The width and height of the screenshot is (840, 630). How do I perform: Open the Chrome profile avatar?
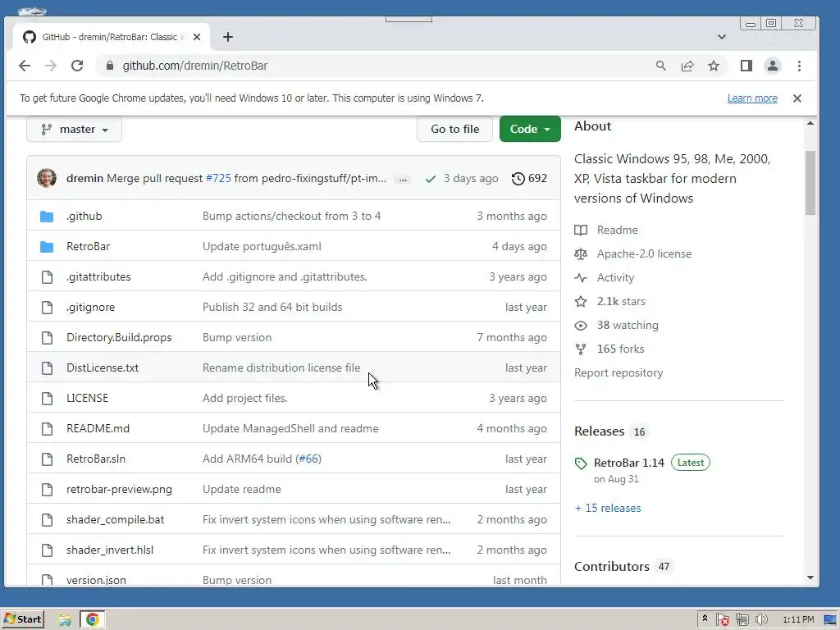773,66
